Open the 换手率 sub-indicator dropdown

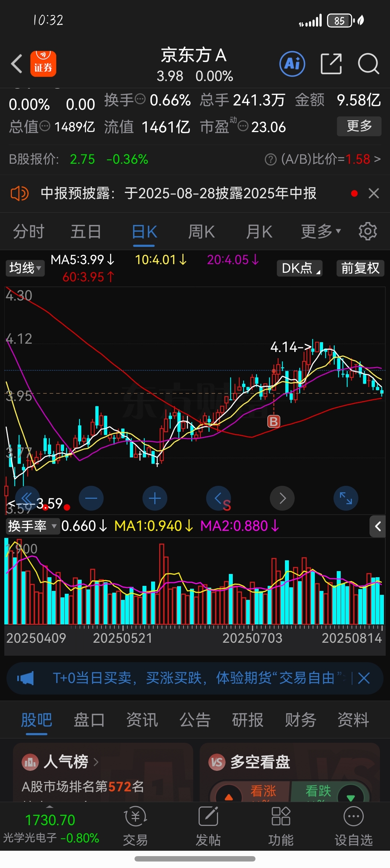pyautogui.click(x=32, y=526)
